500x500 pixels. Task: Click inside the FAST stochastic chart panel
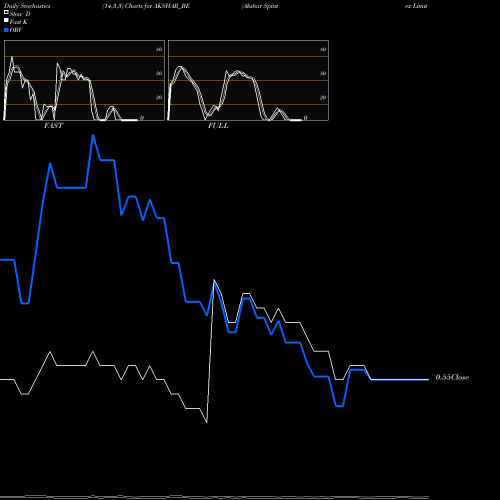[84, 80]
